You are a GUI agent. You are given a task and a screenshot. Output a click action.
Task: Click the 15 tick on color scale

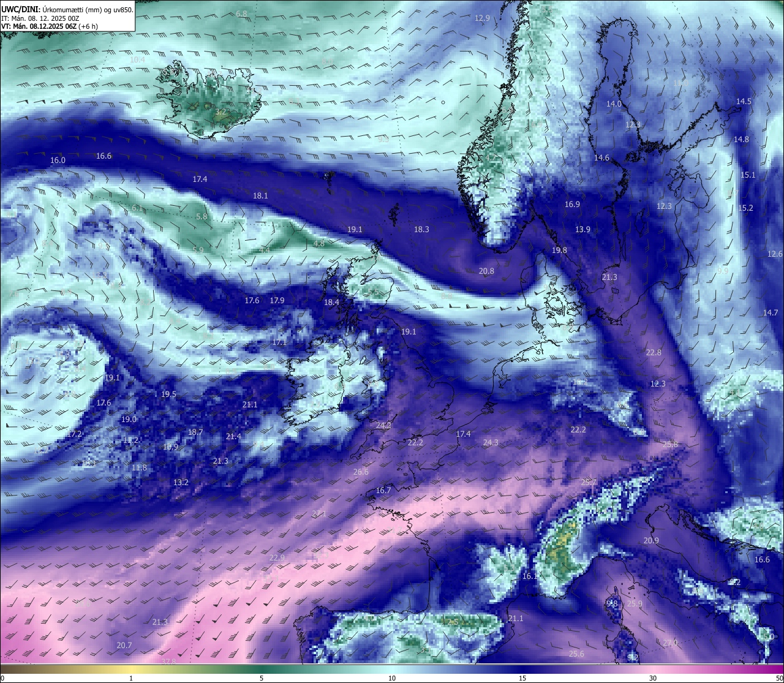pos(522,678)
